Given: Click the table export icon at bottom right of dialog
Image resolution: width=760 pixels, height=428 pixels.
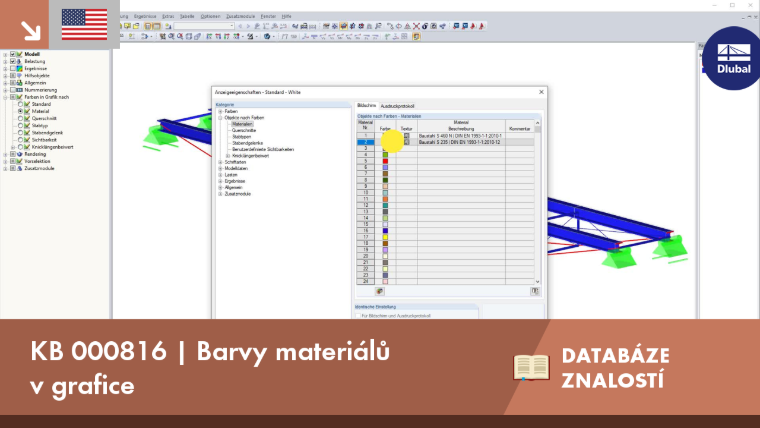Looking at the screenshot, I should pyautogui.click(x=535, y=291).
